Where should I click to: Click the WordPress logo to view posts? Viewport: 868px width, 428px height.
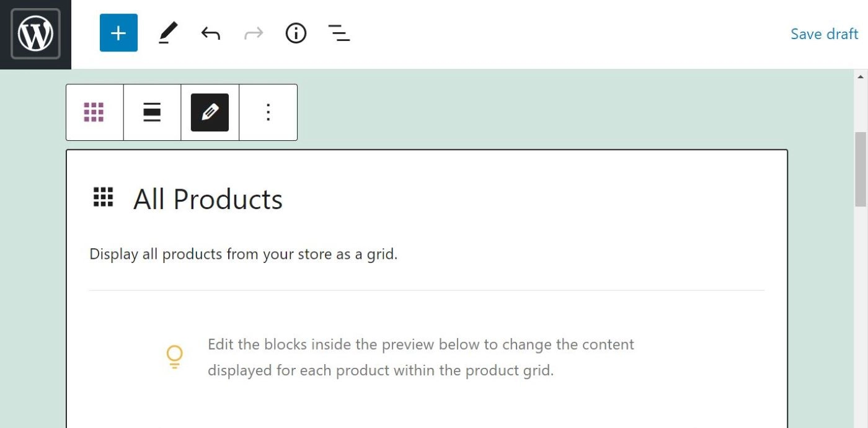(x=35, y=34)
